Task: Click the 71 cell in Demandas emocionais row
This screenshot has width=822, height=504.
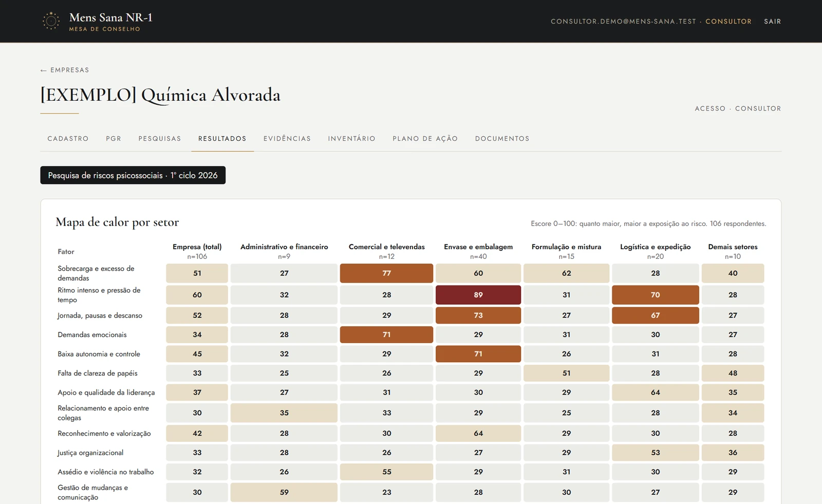Action: tap(386, 334)
